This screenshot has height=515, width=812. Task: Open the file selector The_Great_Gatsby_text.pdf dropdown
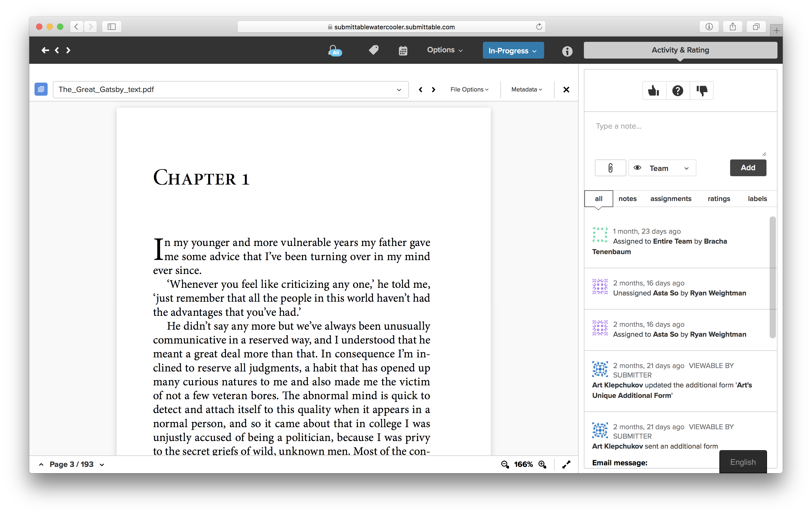231,90
